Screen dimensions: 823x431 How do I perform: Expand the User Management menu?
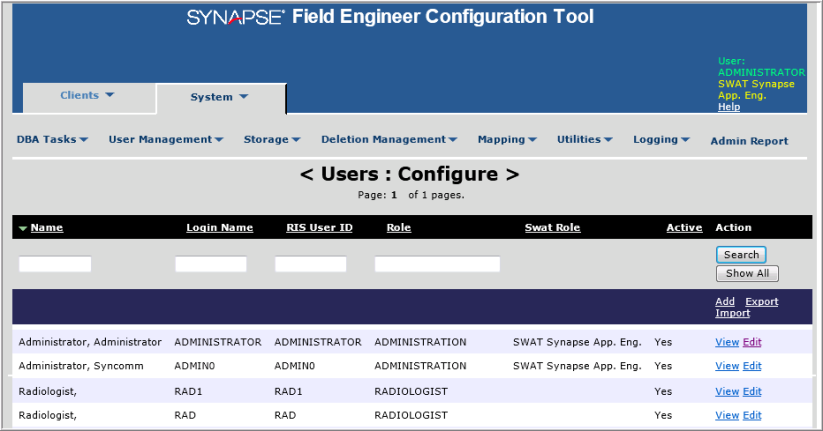[x=166, y=140]
